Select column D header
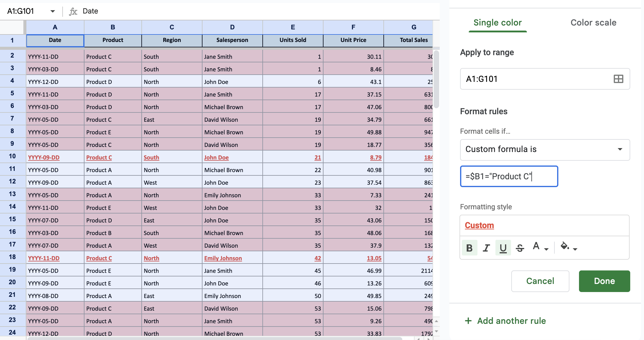 coord(232,27)
